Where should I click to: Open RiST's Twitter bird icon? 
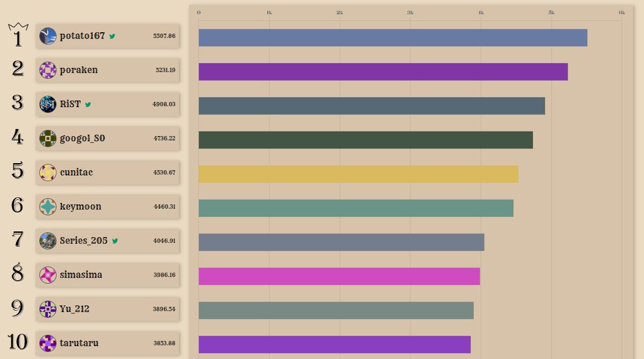(88, 105)
